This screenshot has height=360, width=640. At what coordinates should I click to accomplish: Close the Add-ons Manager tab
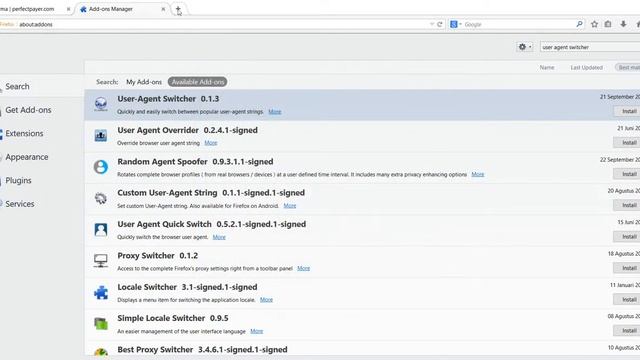[x=163, y=9]
